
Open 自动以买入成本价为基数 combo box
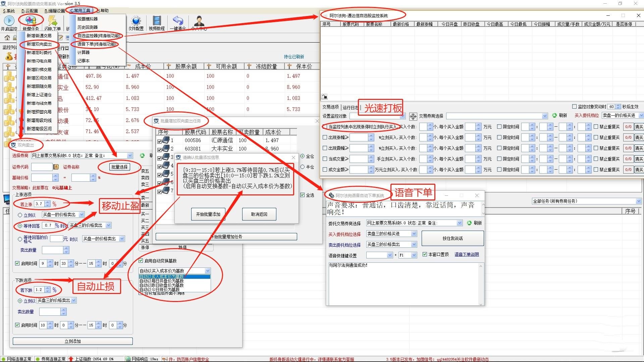tap(175, 271)
